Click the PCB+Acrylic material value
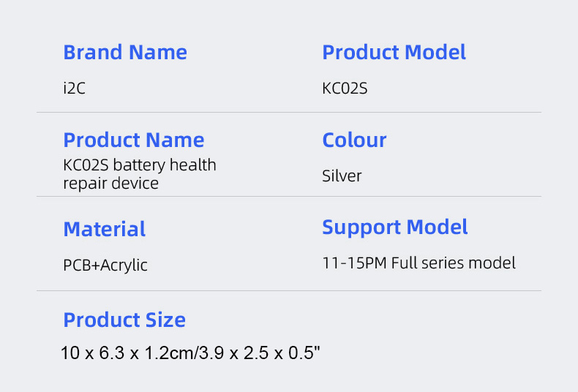578x392 pixels. (105, 265)
